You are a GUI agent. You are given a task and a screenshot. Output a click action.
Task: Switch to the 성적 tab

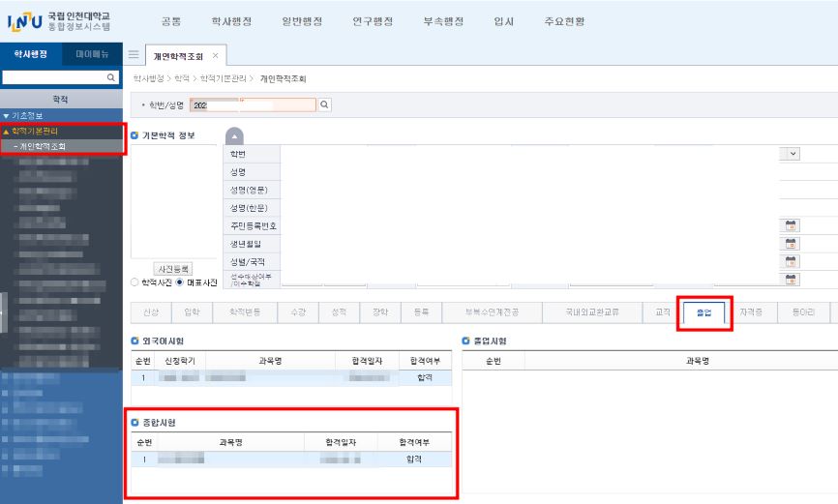tap(339, 312)
